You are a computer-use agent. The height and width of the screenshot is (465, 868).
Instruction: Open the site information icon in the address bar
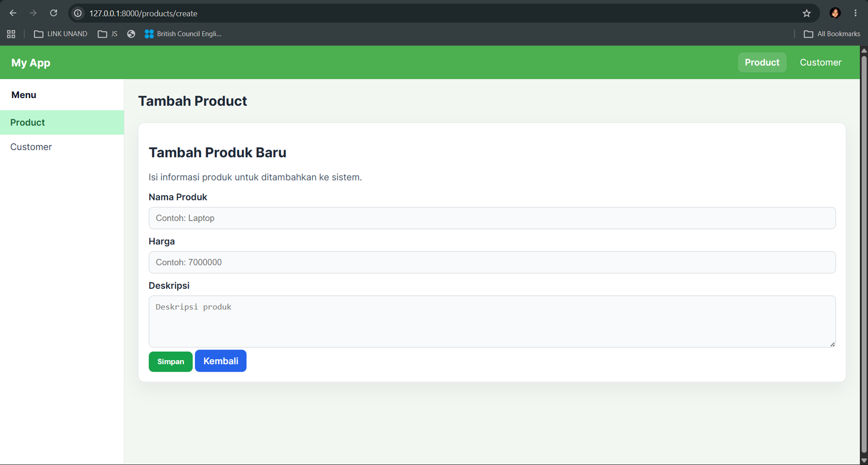click(x=78, y=13)
